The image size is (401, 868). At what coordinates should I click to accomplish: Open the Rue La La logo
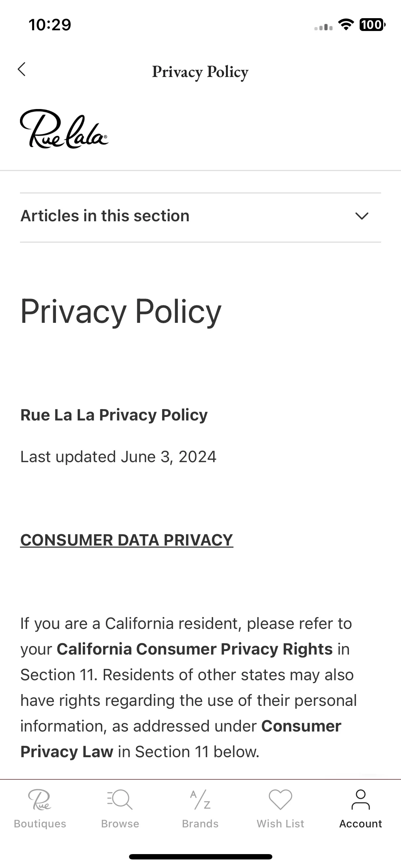point(64,129)
